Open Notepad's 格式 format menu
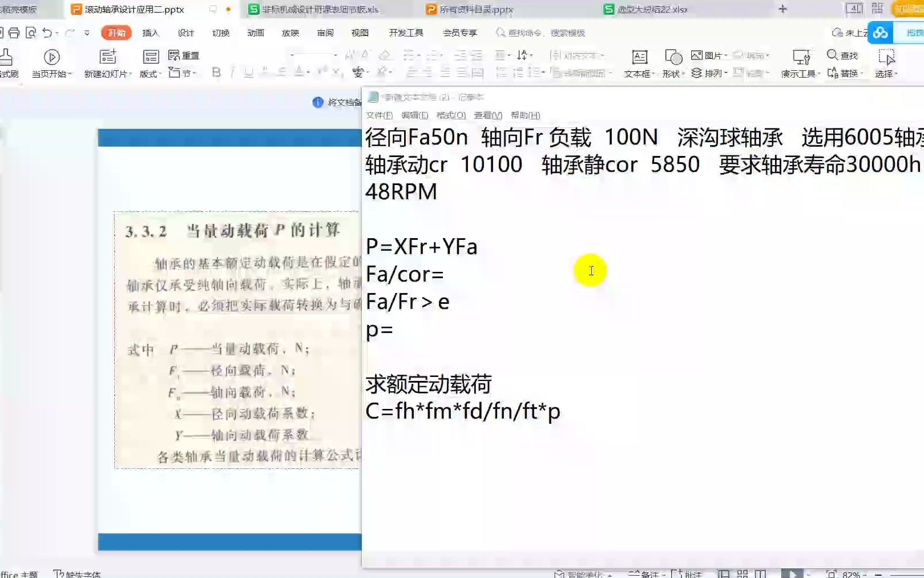The height and width of the screenshot is (578, 924). tap(450, 115)
